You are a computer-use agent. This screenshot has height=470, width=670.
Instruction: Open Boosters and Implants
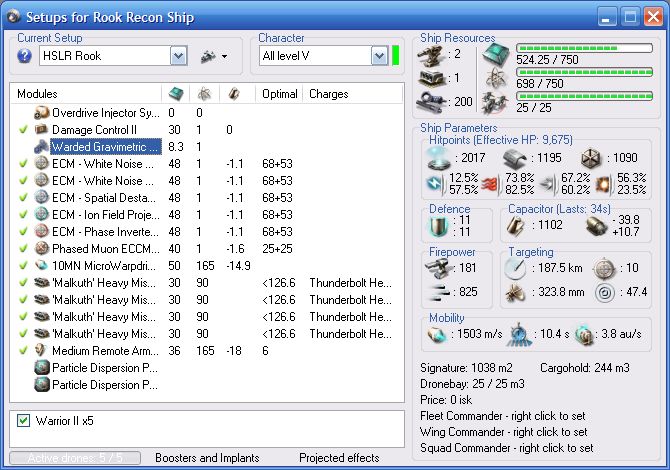point(207,458)
